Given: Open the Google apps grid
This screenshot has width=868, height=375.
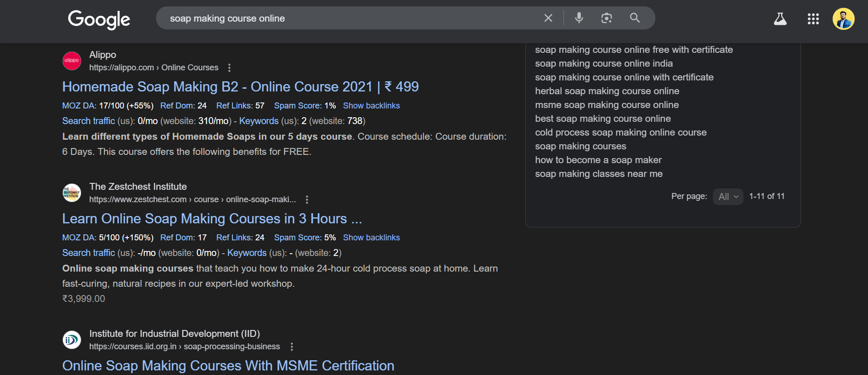Looking at the screenshot, I should [x=813, y=19].
